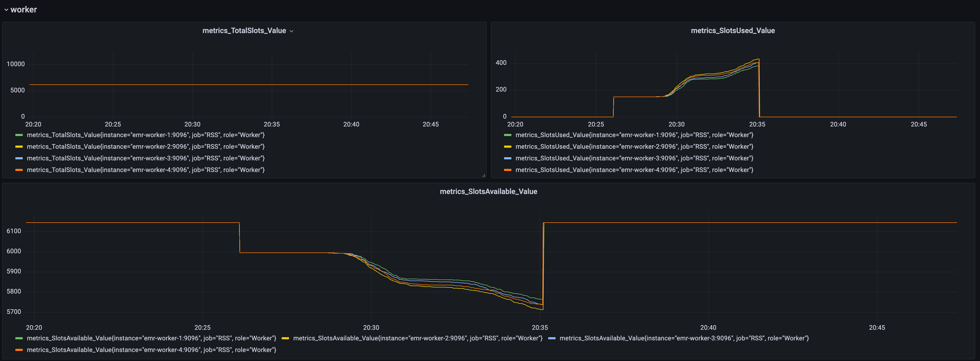
Task: Open color picker for SlotsUsed emr-worker-2 yellow swatch
Action: (x=507, y=147)
